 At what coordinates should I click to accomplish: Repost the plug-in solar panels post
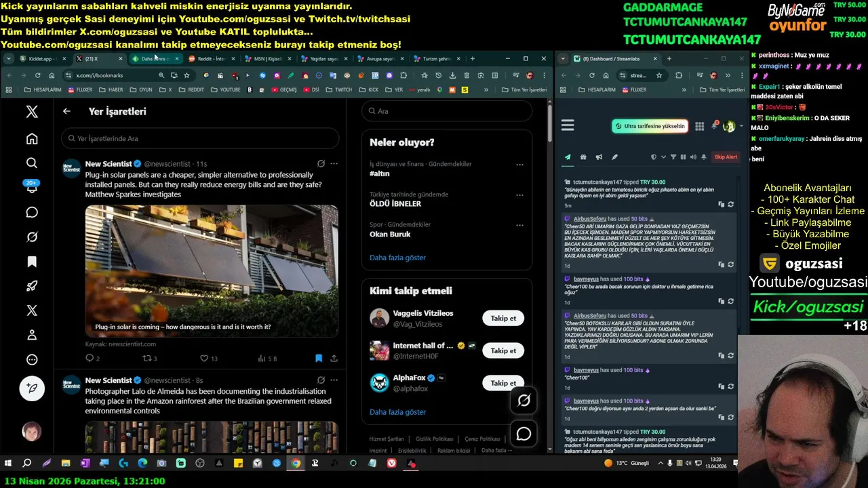point(146,359)
